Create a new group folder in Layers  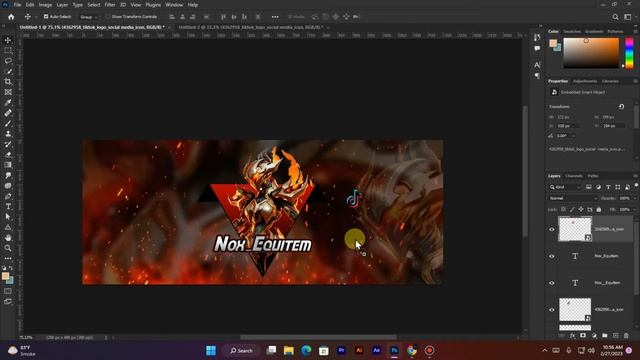point(604,336)
